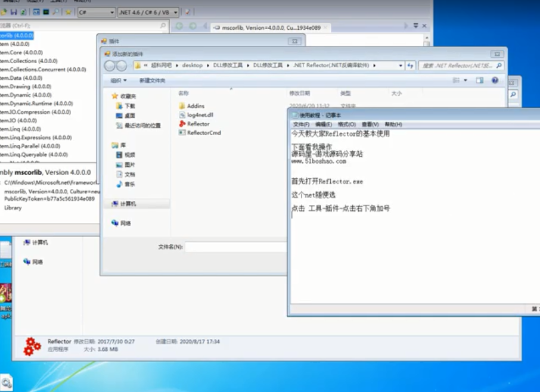Viewport: 540px width, 392px height.
Task: Click the navigate back green arrow in Reflector
Action: tap(179, 26)
